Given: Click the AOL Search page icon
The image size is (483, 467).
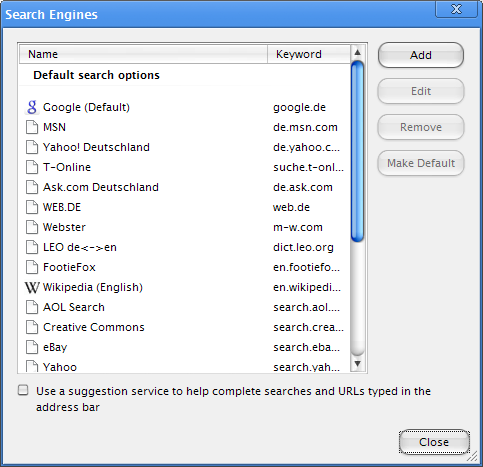Looking at the screenshot, I should (32, 307).
